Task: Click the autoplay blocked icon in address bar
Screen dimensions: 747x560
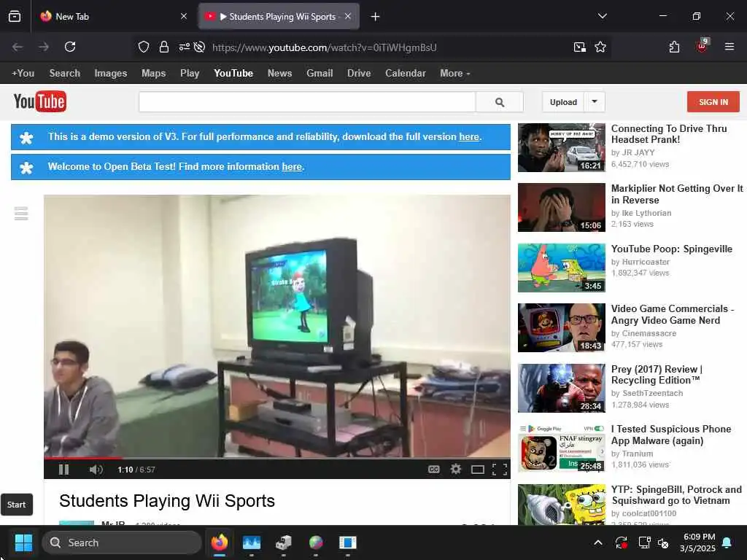Action: point(200,47)
